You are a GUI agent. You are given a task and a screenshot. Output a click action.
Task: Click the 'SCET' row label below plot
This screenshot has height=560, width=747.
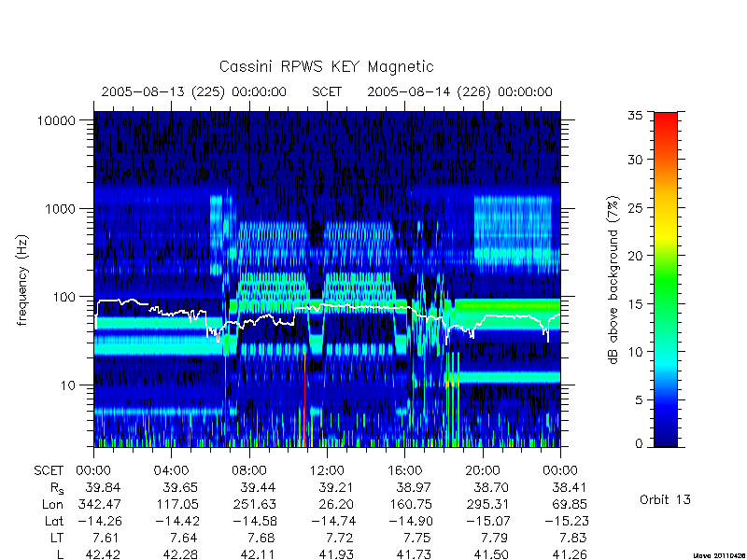[49, 471]
